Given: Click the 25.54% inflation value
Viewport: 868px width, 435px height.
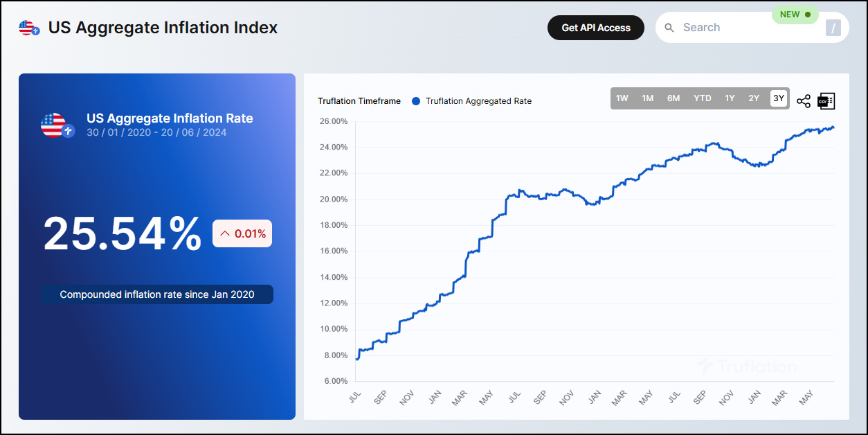Looking at the screenshot, I should (x=123, y=233).
